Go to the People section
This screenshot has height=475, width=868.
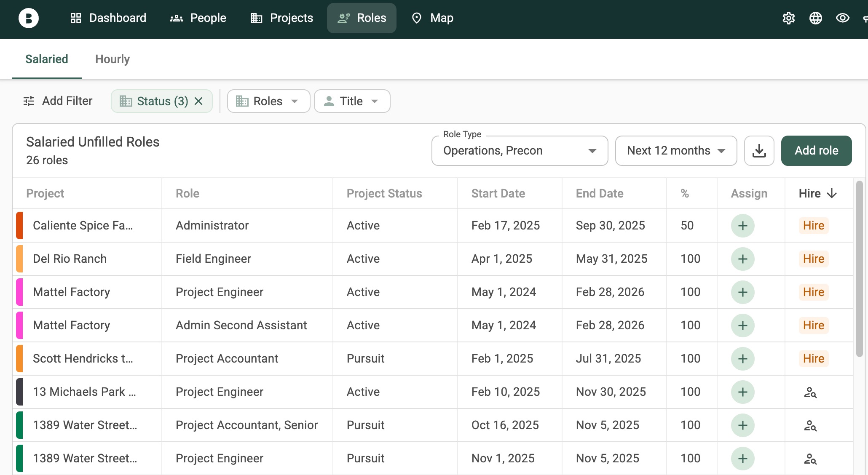pyautogui.click(x=198, y=18)
